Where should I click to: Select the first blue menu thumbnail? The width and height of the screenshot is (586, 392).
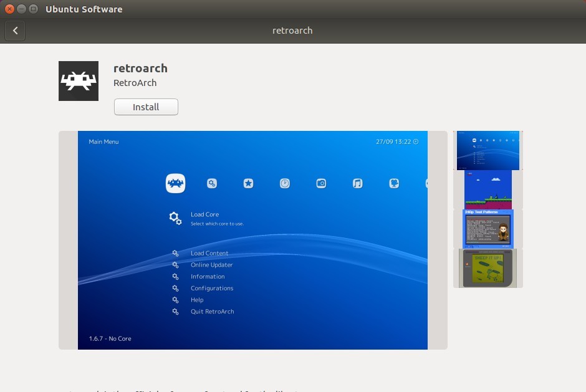488,151
